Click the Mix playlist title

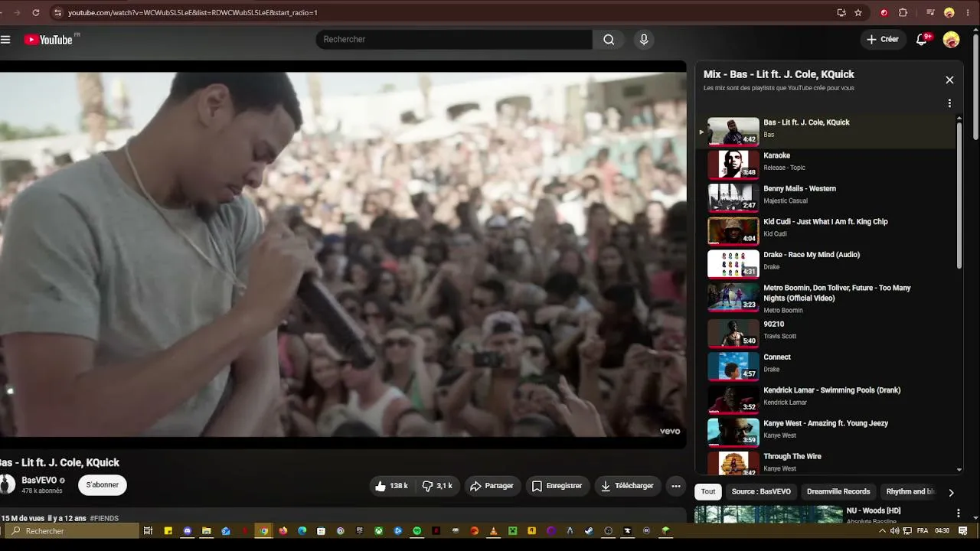click(779, 74)
